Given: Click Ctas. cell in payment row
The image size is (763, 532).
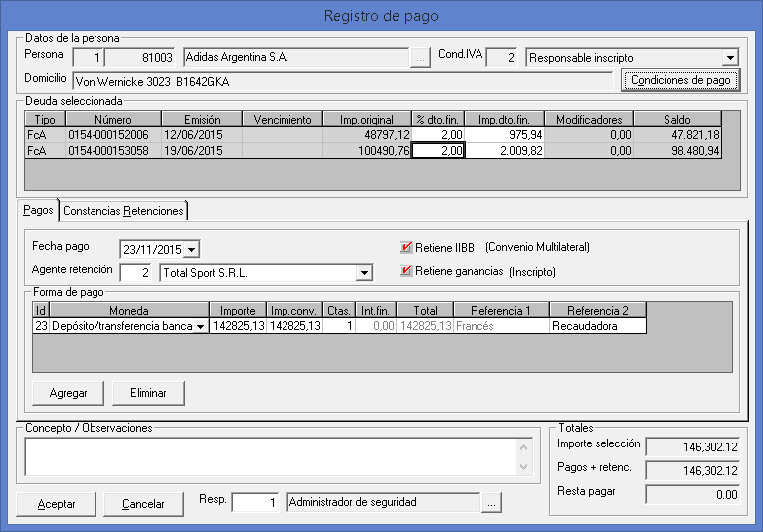Looking at the screenshot, I should click(x=339, y=326).
